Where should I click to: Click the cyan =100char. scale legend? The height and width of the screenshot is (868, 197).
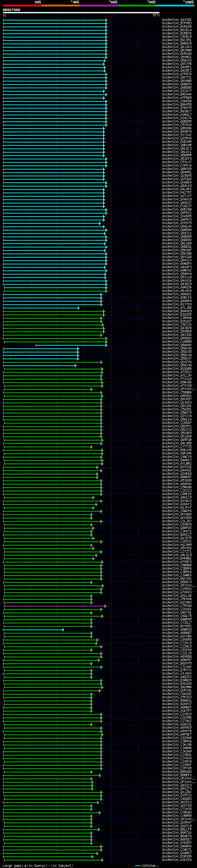[x=146, y=866]
